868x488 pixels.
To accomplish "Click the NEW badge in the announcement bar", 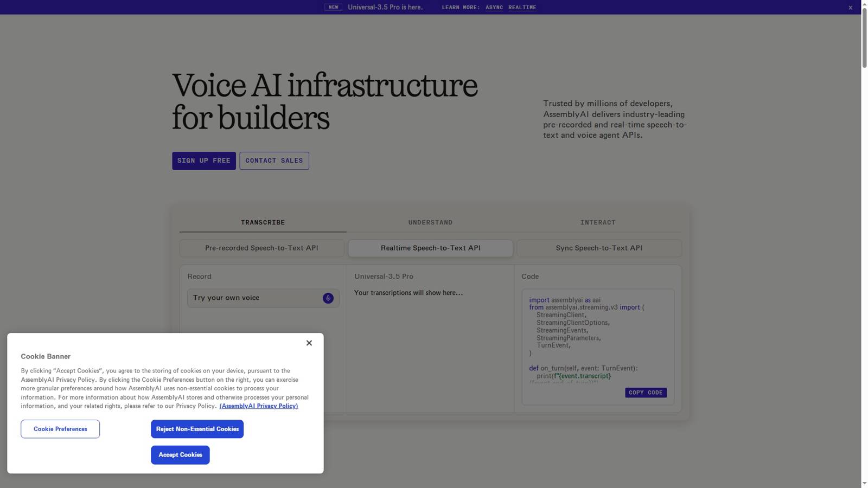I will 334,8.
